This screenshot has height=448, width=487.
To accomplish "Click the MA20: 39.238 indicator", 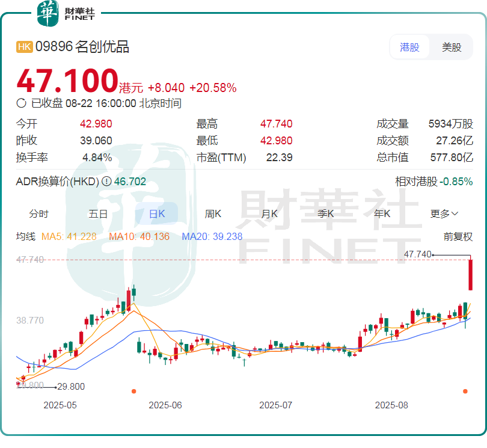I will point(212,236).
